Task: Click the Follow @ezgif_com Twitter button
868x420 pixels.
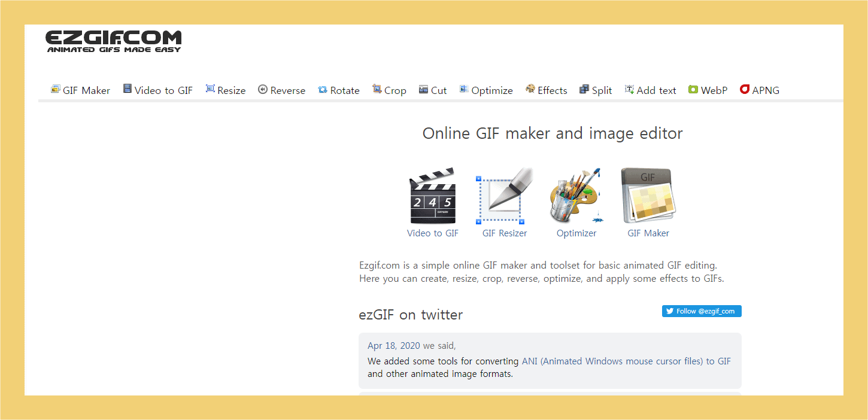Action: point(702,311)
